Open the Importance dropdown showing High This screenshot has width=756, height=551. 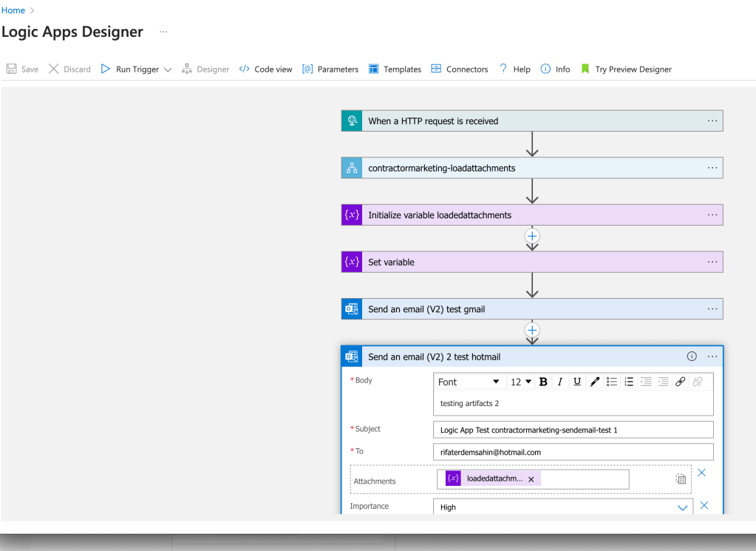point(563,507)
